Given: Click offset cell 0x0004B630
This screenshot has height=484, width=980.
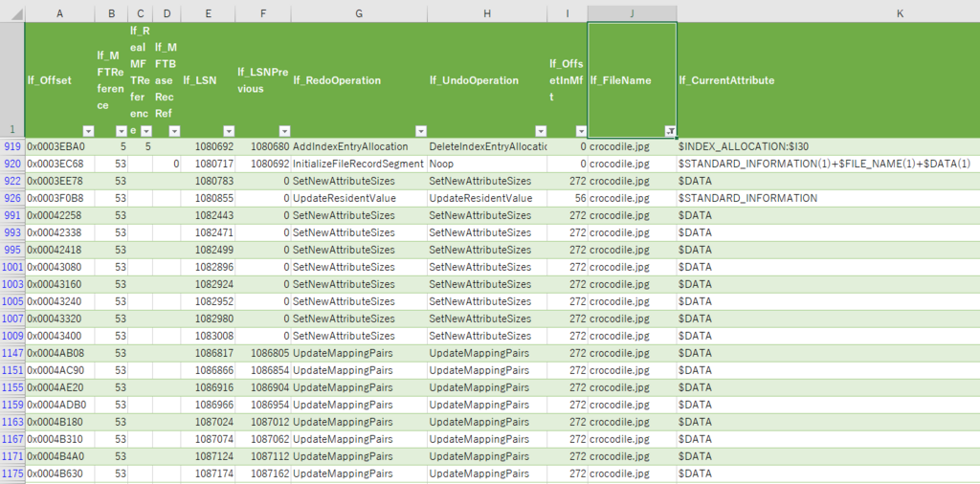Looking at the screenshot, I should point(60,473).
